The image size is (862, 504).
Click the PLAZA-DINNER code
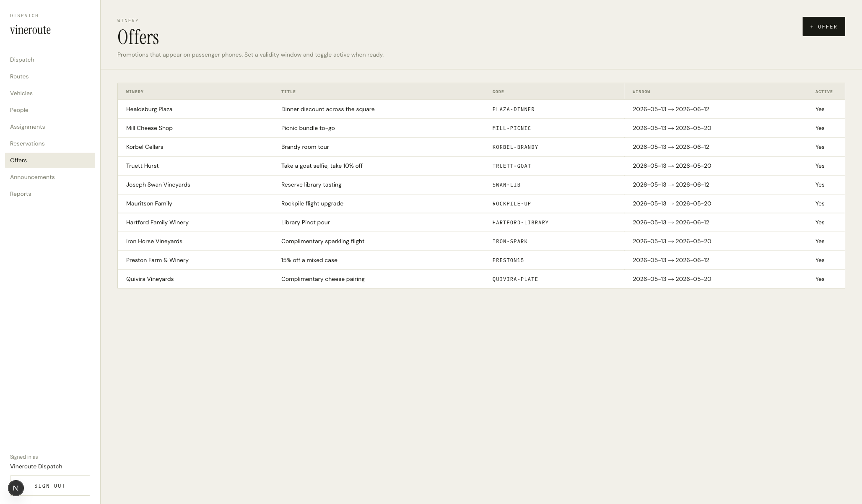[514, 109]
